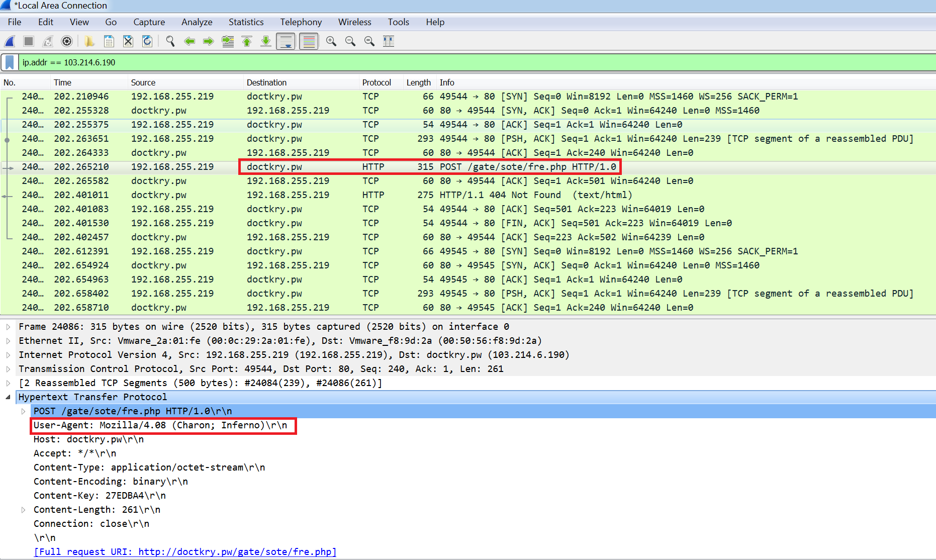The image size is (936, 560).
Task: Select the Accept: */* line
Action: pos(75,453)
